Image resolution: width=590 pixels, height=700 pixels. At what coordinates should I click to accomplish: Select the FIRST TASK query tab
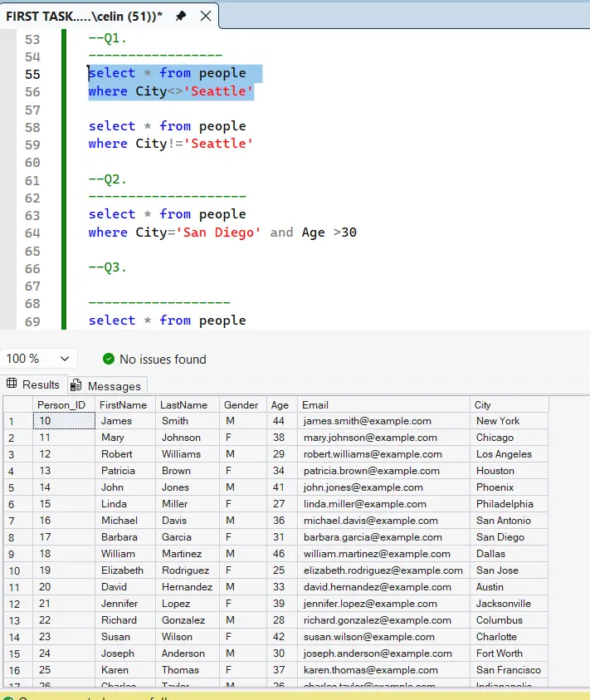point(83,15)
